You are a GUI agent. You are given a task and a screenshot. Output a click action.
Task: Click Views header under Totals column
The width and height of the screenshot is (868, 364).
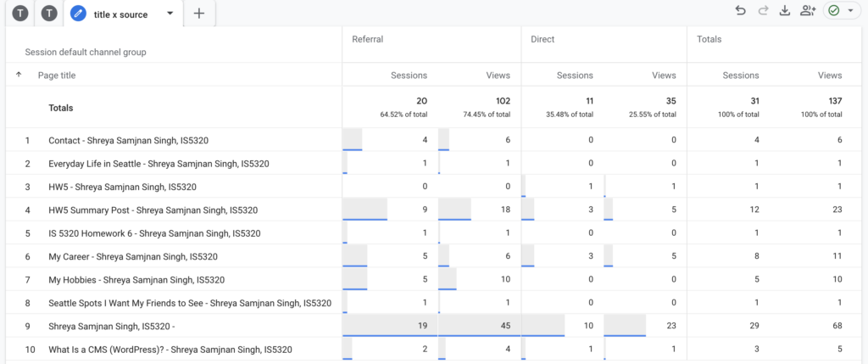pos(830,75)
